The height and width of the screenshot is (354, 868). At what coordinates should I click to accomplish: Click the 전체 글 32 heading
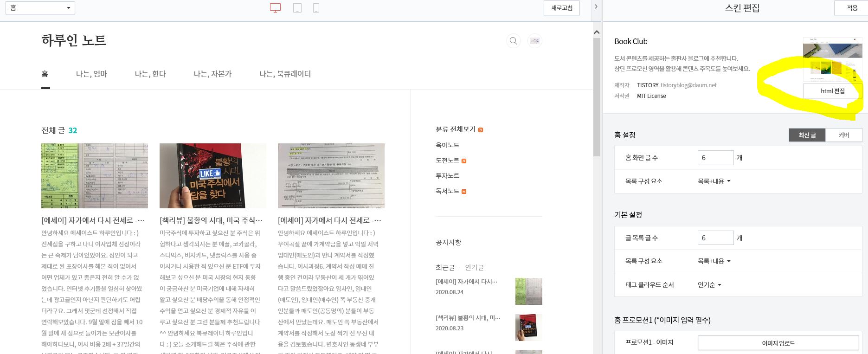(x=59, y=130)
